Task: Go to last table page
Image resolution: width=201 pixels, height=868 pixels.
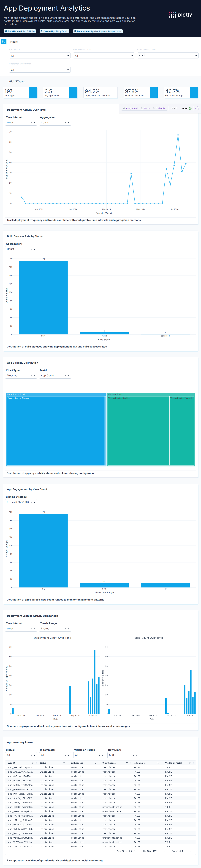Action: 191,851
